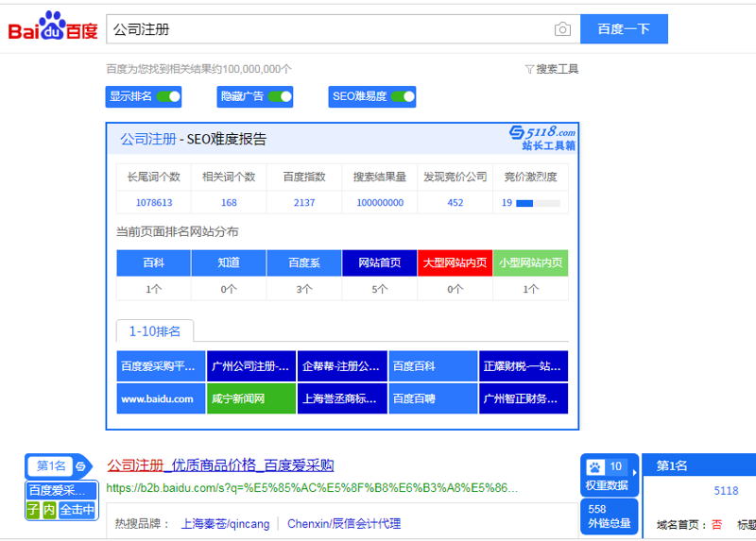Toggle the SEO难易度 switch
756x541 pixels.
point(403,96)
